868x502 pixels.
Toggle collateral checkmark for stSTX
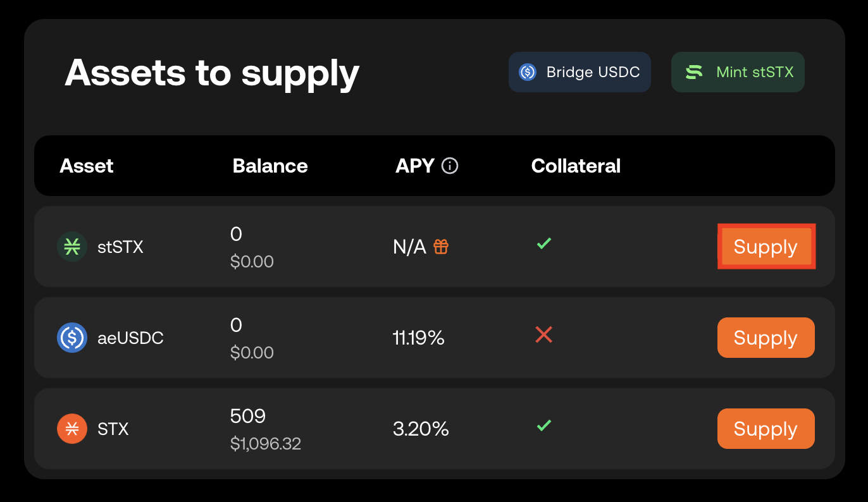[x=543, y=243]
